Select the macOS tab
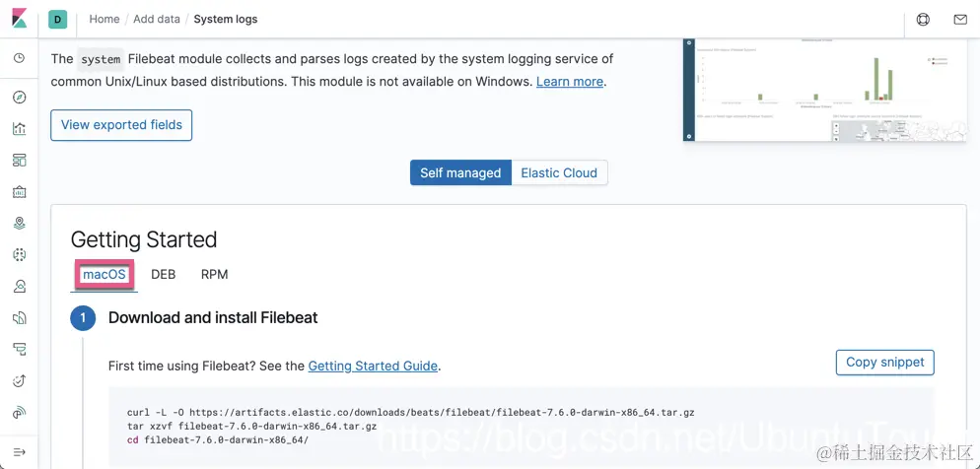This screenshot has width=980, height=469. (105, 274)
